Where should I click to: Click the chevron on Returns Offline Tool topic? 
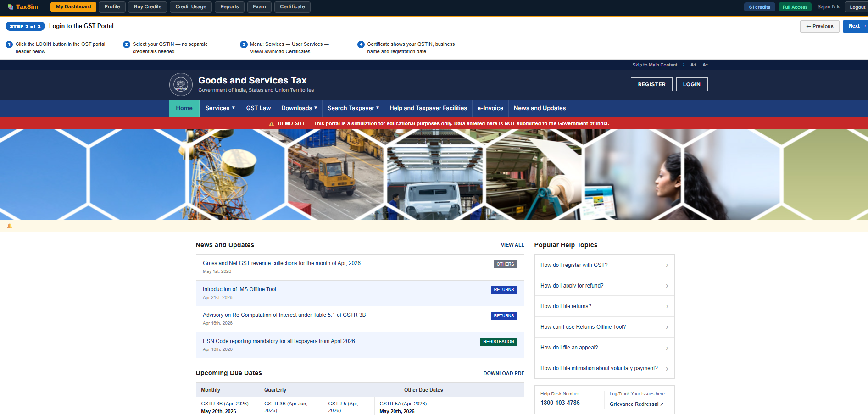coord(667,327)
